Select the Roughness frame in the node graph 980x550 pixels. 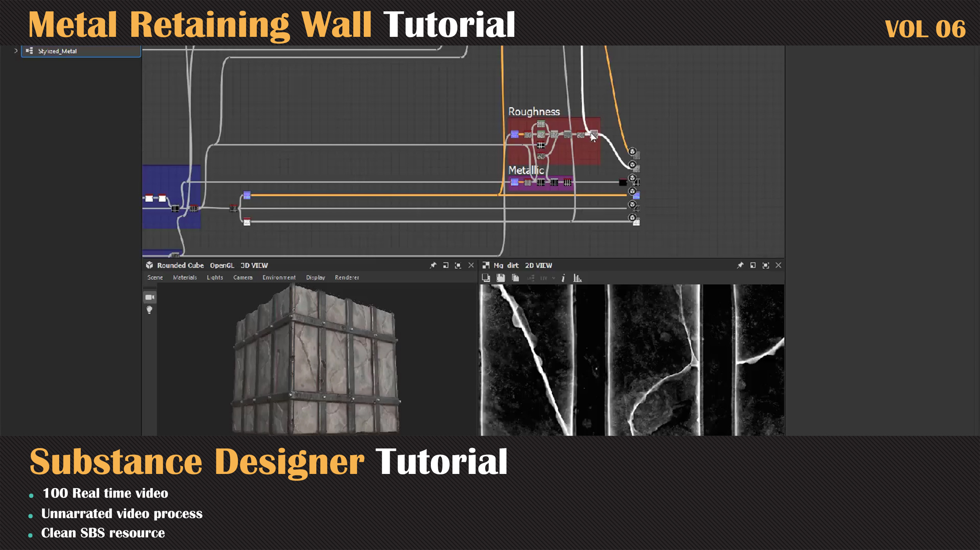534,112
